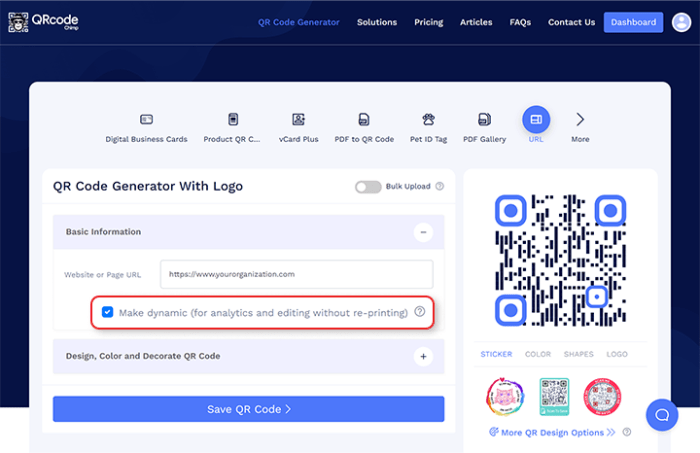Click the Dashboard button
700x453 pixels.
(633, 22)
